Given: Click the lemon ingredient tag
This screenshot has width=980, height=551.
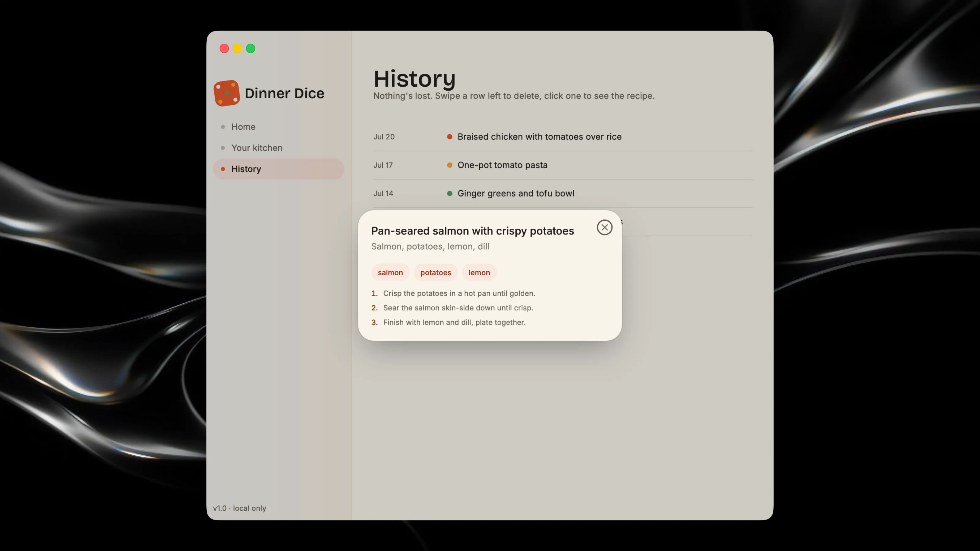Looking at the screenshot, I should click(479, 272).
